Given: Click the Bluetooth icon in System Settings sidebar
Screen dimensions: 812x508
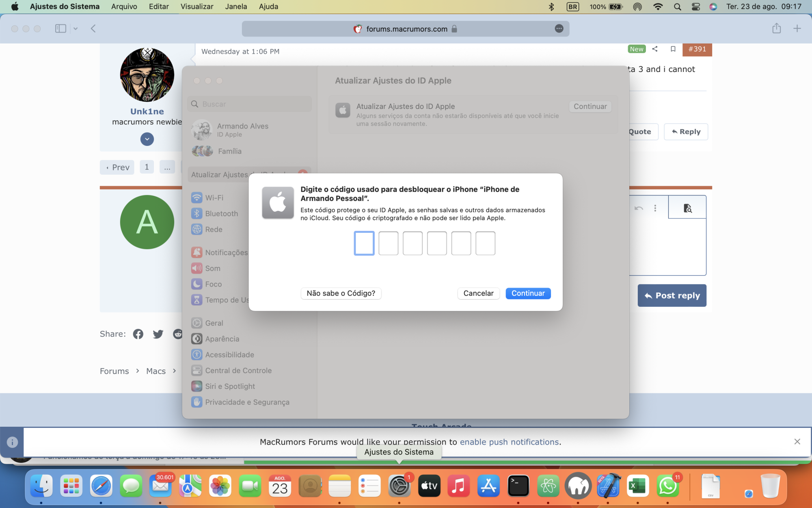Looking at the screenshot, I should tap(197, 213).
